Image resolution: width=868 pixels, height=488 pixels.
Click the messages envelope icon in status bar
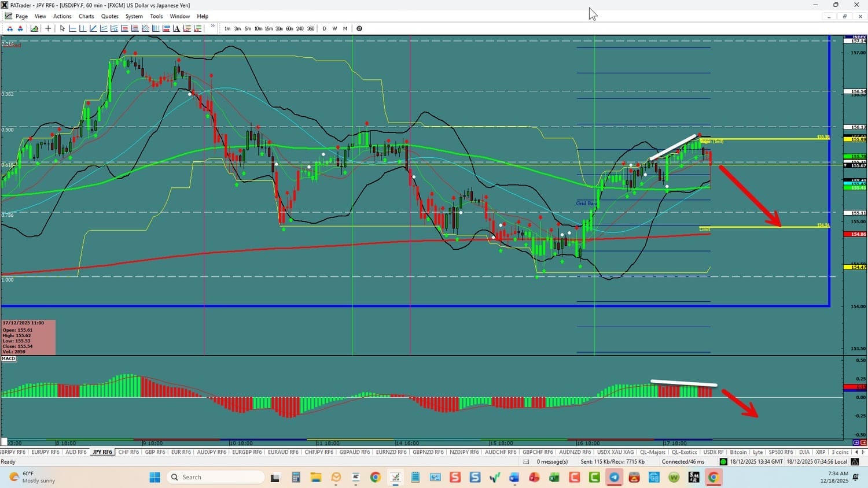(x=526, y=461)
